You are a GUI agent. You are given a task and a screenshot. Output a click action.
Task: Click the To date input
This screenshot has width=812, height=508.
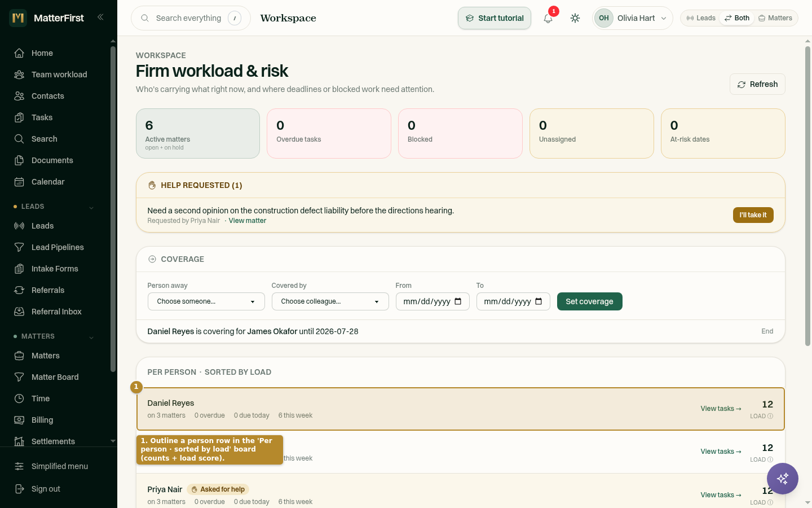513,301
